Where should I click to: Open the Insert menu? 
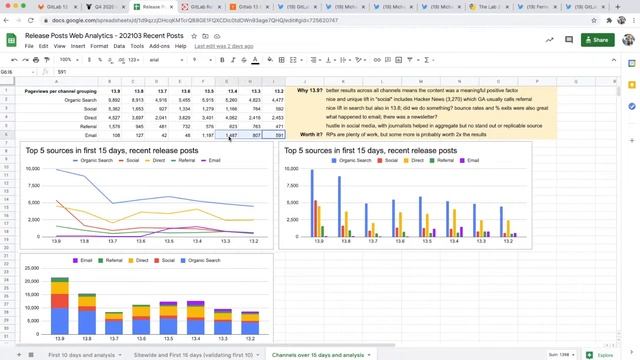[x=78, y=46]
